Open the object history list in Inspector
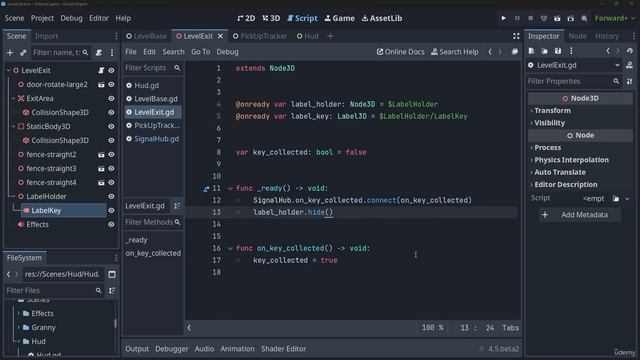640x360 pixels. [630, 51]
